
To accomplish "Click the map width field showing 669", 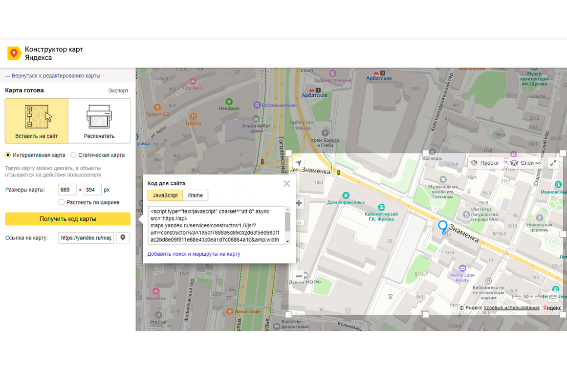I will pos(67,190).
